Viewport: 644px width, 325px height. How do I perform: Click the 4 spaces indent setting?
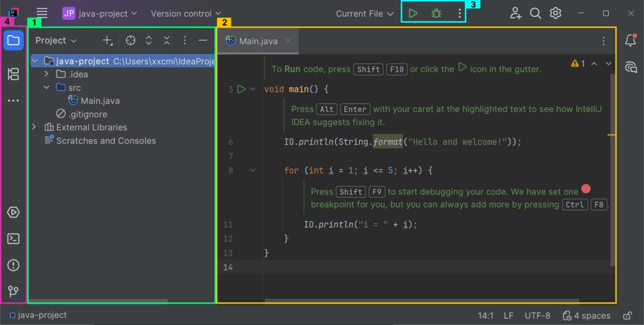click(x=586, y=316)
